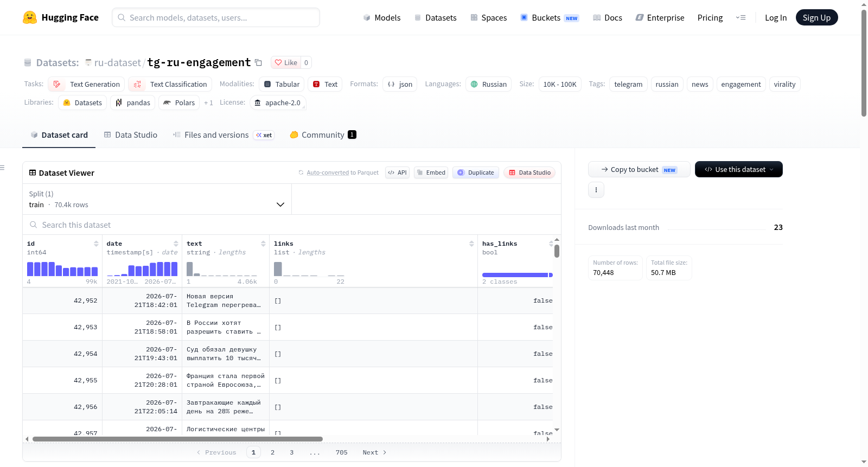
Task: Jump to last page 705
Action: pos(342,452)
